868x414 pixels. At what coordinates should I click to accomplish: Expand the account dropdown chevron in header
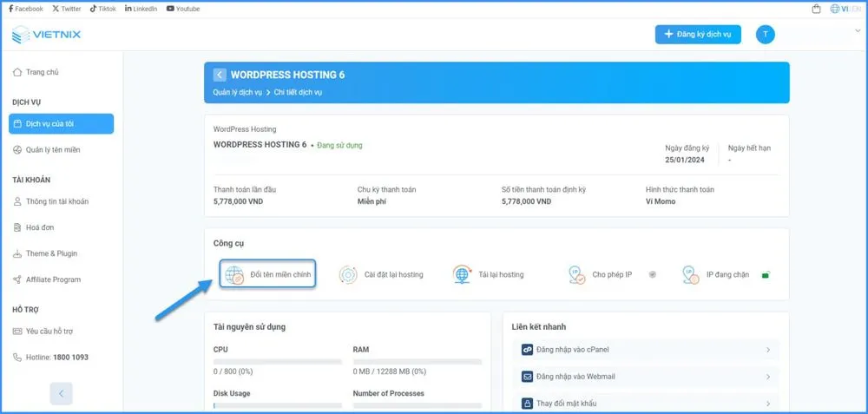tap(858, 31)
